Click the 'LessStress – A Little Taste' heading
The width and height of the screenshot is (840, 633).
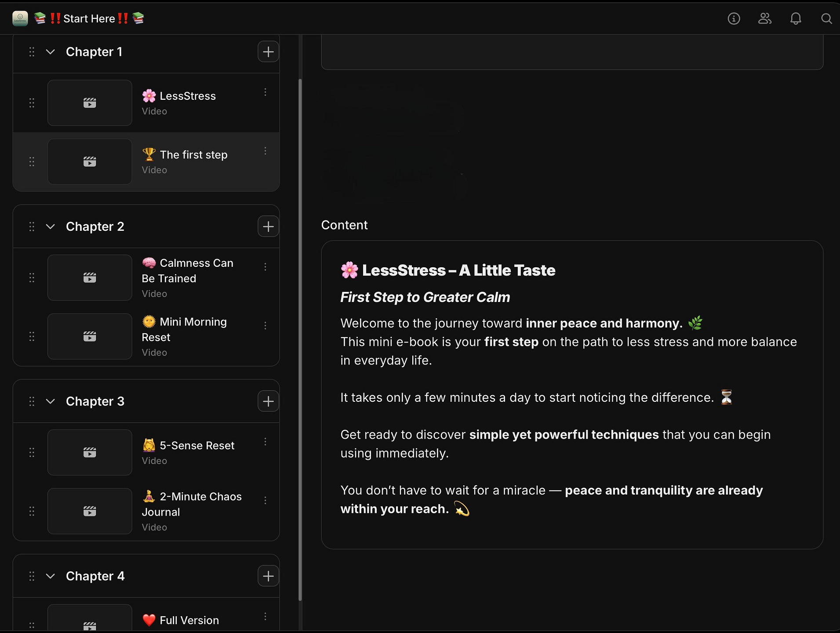[x=448, y=270]
